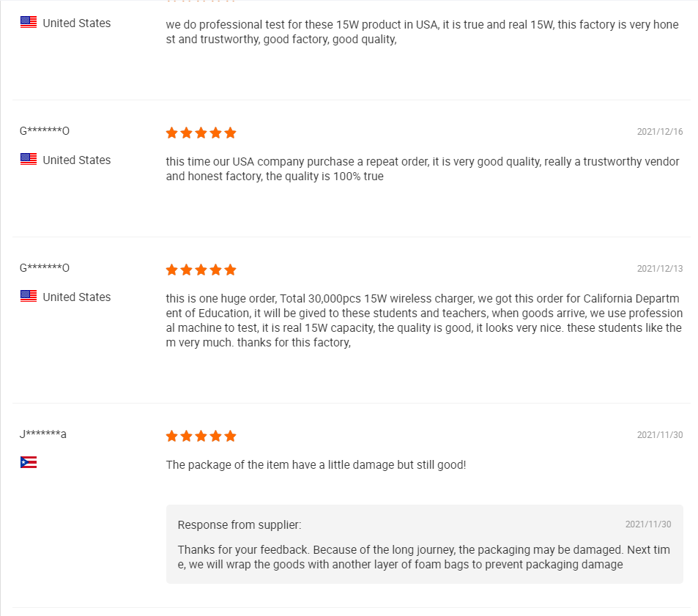The image size is (698, 616).
Task: Click the five-star rating dated 2021/12/13
Action: 201,270
